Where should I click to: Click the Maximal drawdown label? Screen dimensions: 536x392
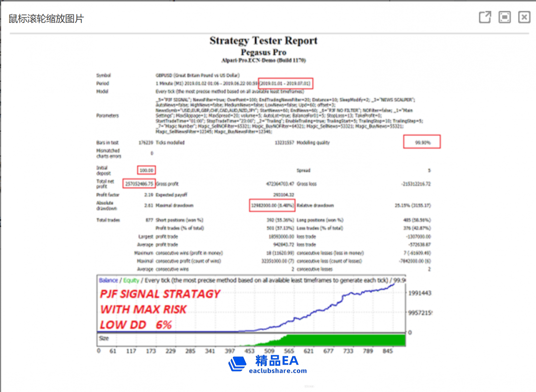(x=174, y=205)
